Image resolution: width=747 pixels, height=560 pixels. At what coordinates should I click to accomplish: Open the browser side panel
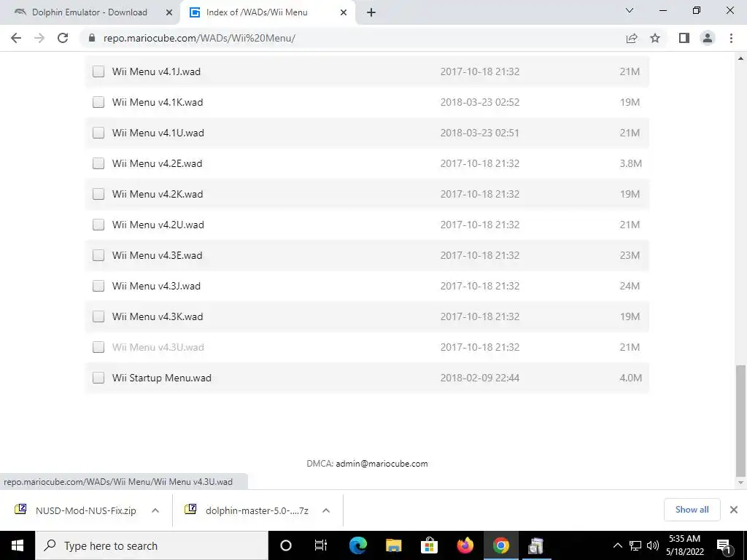[684, 38]
